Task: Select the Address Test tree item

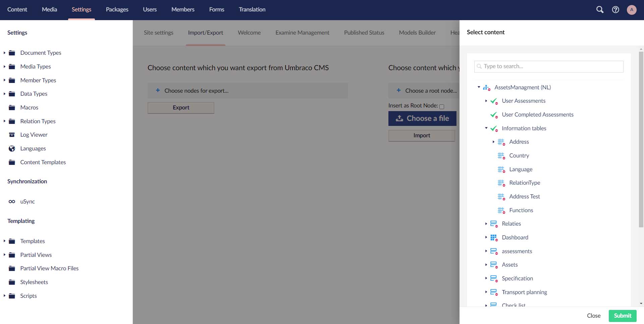Action: point(525,197)
